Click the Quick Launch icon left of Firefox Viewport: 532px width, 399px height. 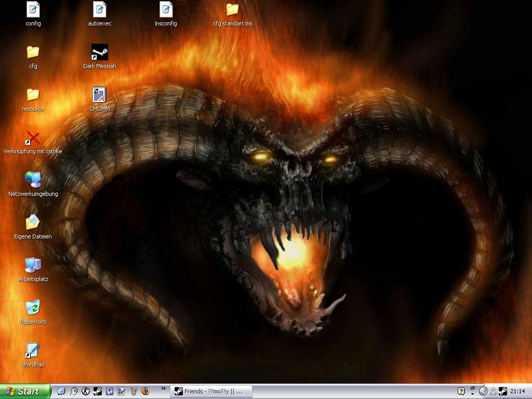click(134, 391)
